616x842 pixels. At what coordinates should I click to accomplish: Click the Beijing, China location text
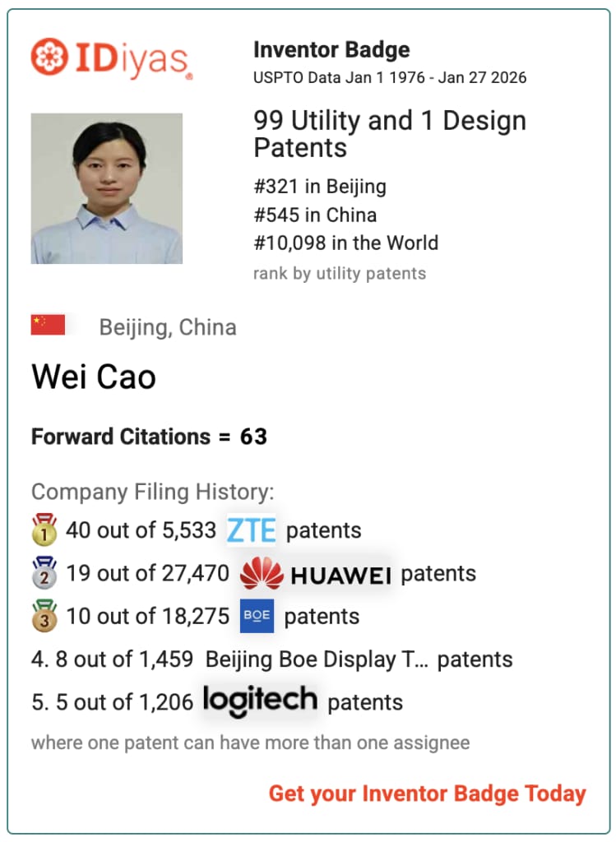[x=168, y=327]
